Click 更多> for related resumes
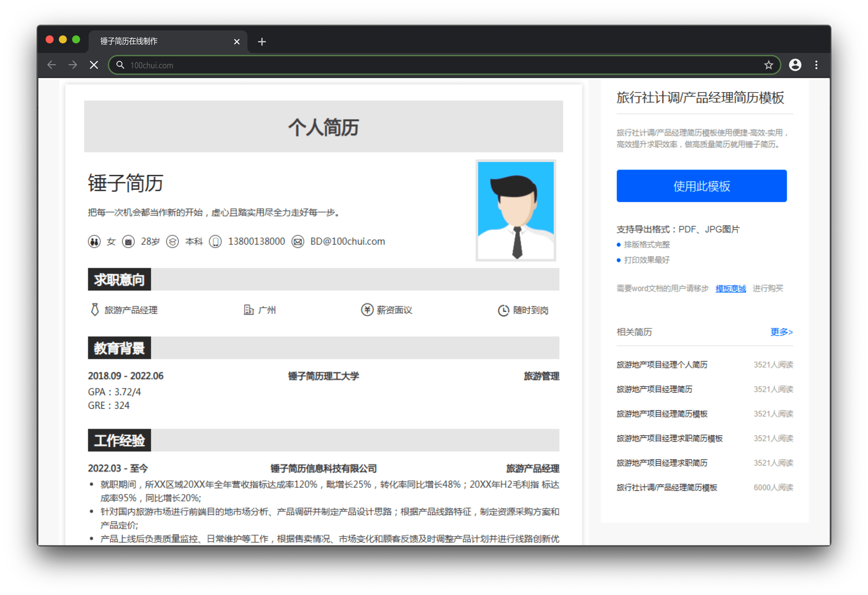 coord(781,332)
